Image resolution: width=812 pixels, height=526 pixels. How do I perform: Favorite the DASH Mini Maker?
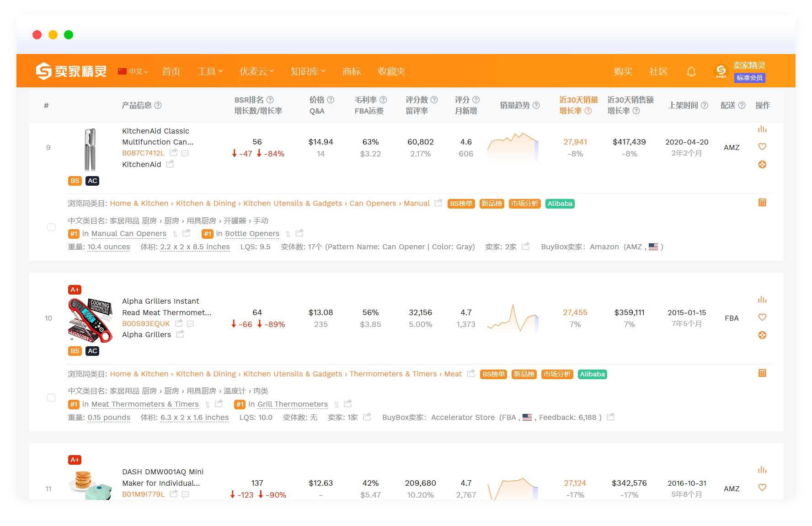[762, 487]
